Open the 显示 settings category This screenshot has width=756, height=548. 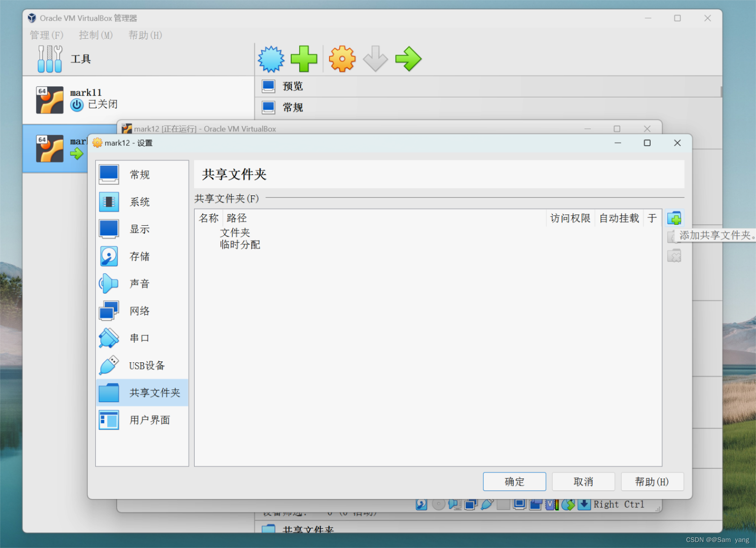click(142, 229)
